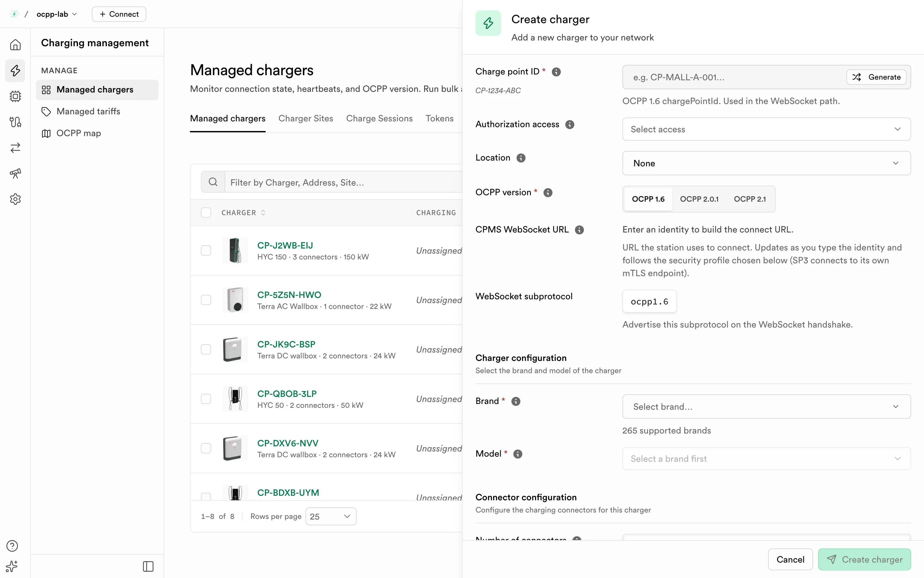Switch to the Charger Sites tab
Image resolution: width=924 pixels, height=578 pixels.
point(305,118)
